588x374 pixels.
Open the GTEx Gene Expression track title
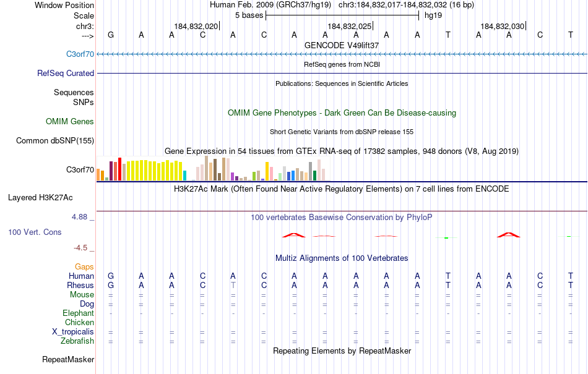(342, 151)
